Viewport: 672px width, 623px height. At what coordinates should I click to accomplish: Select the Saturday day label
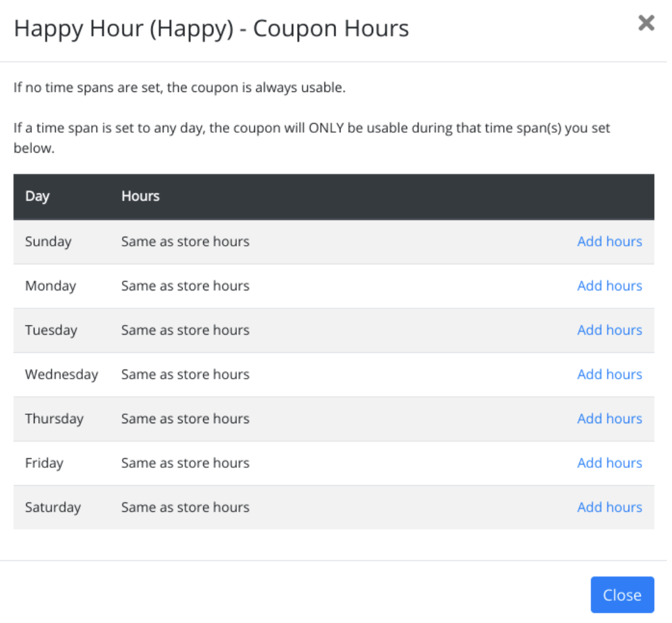click(x=53, y=507)
